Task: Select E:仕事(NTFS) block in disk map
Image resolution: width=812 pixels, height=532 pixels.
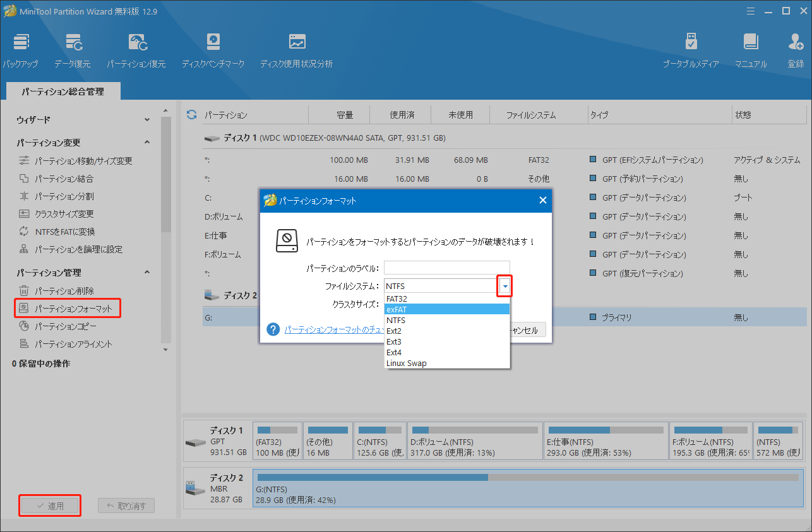Action: point(606,441)
